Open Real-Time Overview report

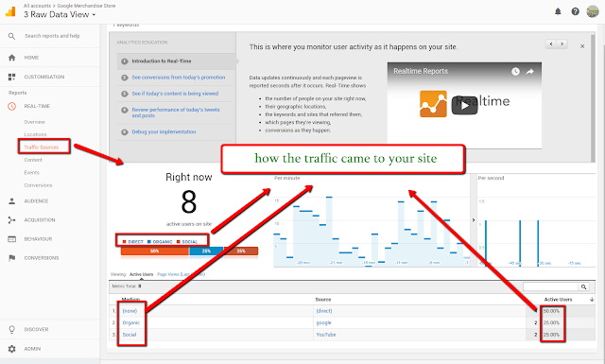coord(35,122)
